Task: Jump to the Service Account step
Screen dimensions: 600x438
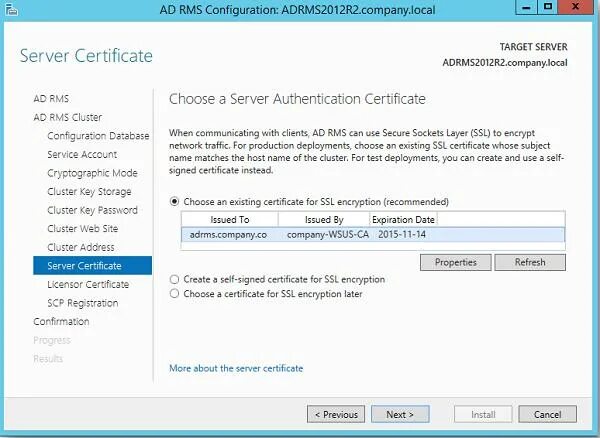Action: coord(82,154)
